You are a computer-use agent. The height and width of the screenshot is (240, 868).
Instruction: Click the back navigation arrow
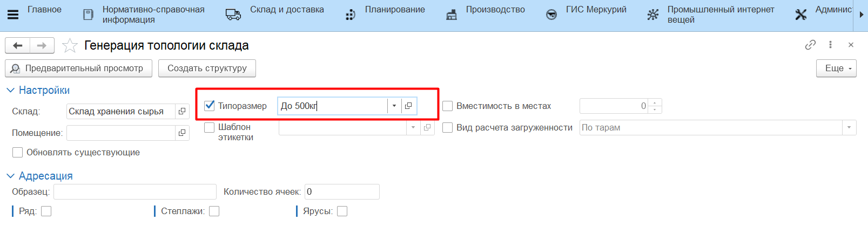18,46
